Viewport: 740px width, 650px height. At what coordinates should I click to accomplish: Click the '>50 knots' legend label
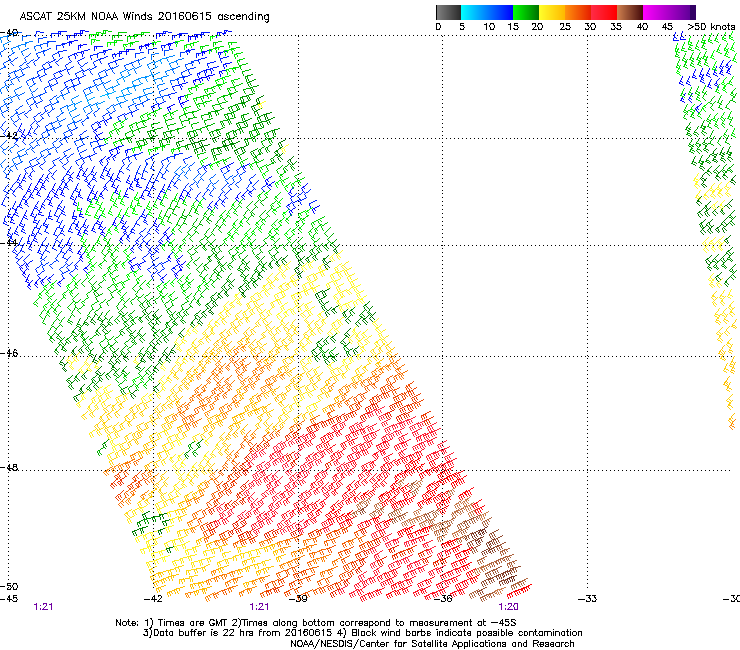click(711, 27)
